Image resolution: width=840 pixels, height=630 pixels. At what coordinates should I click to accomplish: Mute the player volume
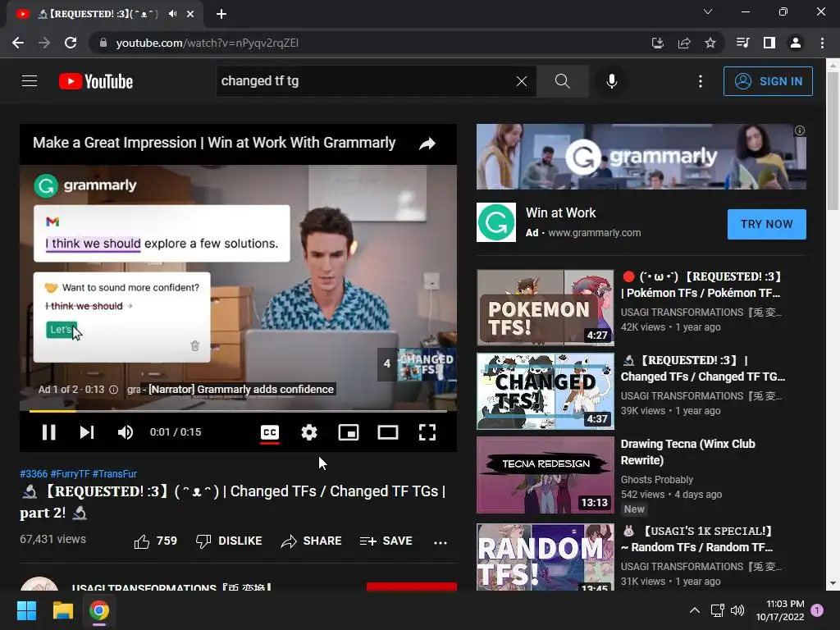(x=125, y=432)
